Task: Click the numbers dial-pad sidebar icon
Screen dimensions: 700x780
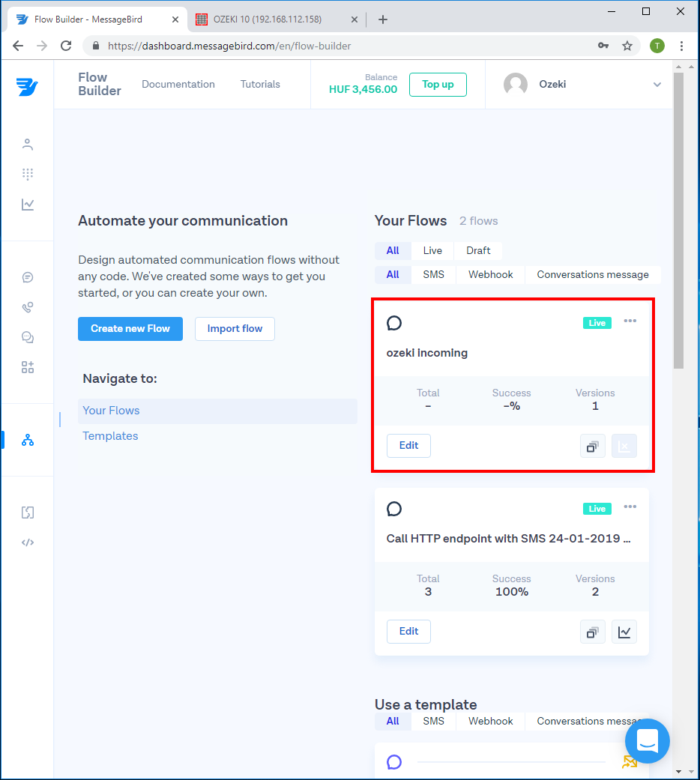Action: pyautogui.click(x=28, y=174)
